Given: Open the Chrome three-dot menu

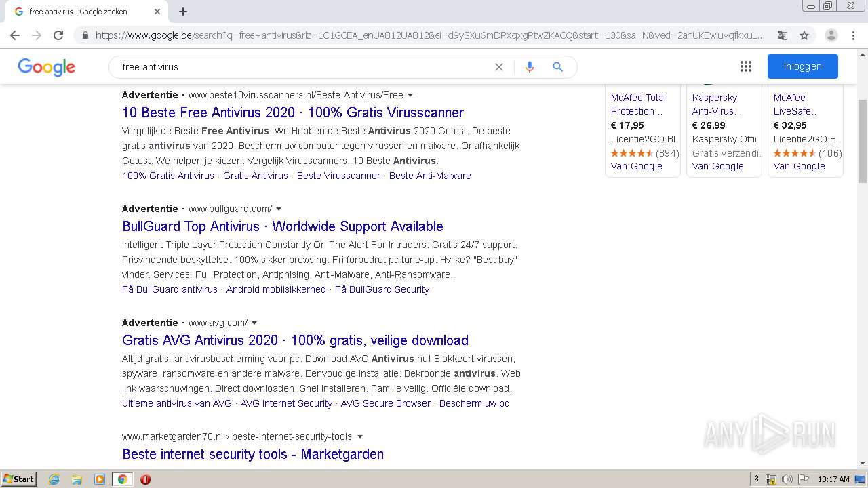Looking at the screenshot, I should click(853, 35).
